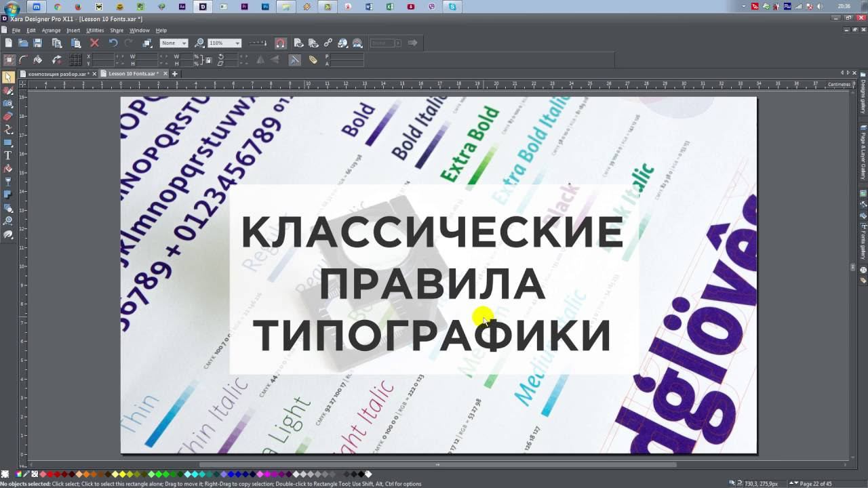
Task: Click the eyedropper icon by color line
Action: point(26,474)
